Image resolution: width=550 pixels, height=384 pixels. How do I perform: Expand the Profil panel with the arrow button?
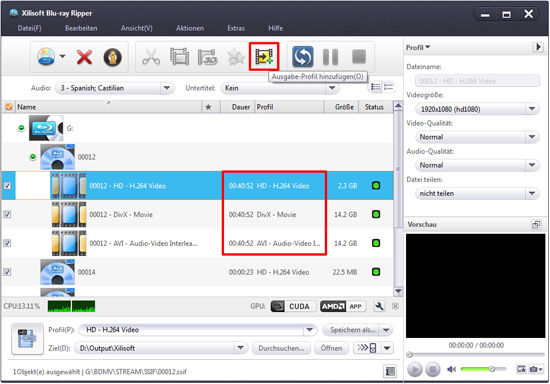point(538,47)
